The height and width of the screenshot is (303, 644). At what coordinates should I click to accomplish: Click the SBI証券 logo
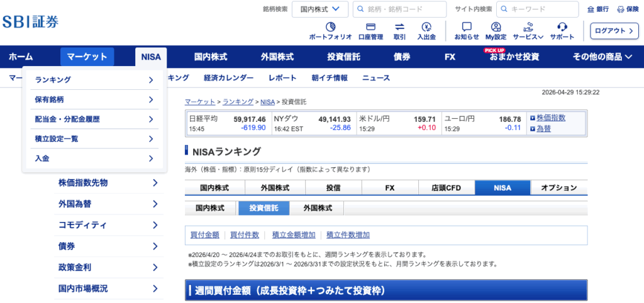pyautogui.click(x=30, y=21)
